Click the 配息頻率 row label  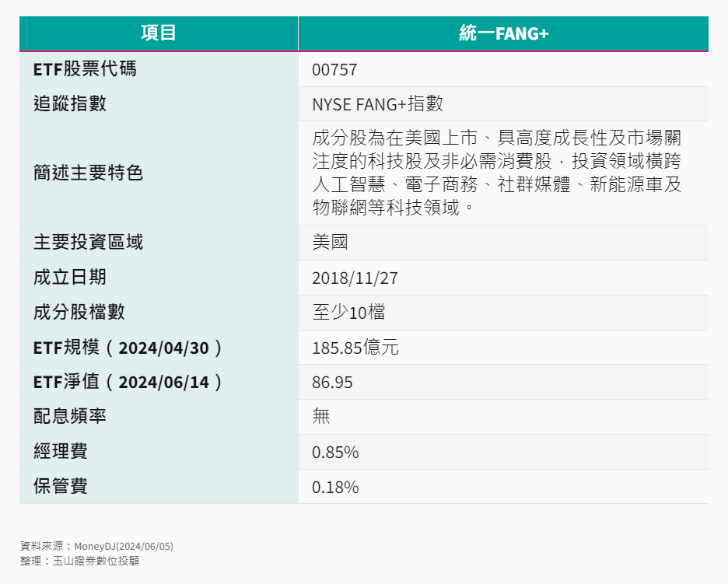click(70, 416)
